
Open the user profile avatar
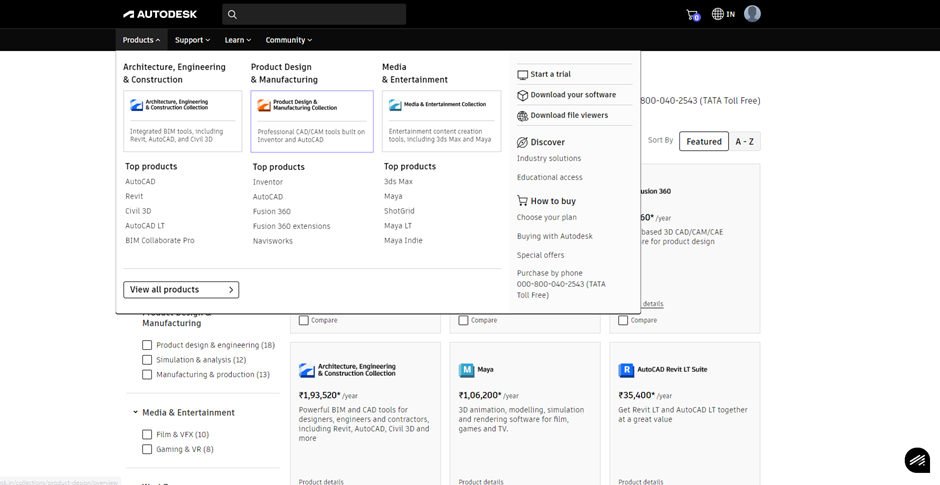(x=752, y=14)
